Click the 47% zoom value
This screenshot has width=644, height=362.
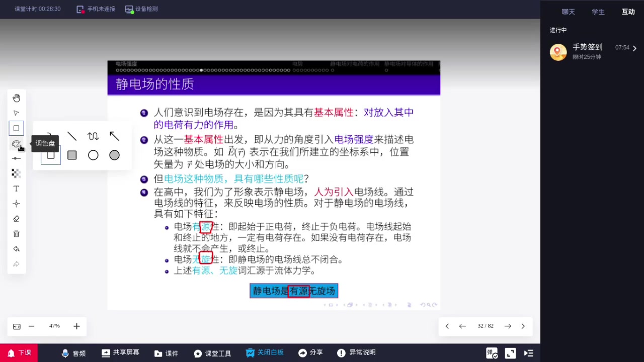[x=54, y=326]
